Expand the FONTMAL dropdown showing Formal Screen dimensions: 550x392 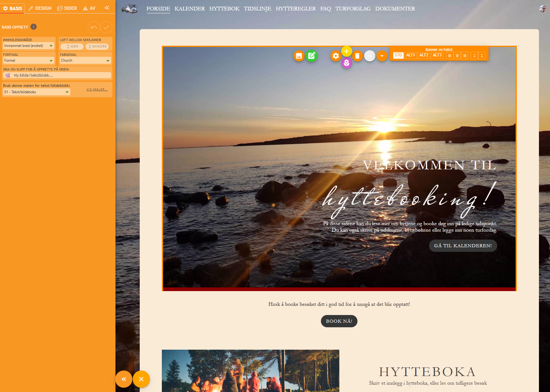point(29,60)
